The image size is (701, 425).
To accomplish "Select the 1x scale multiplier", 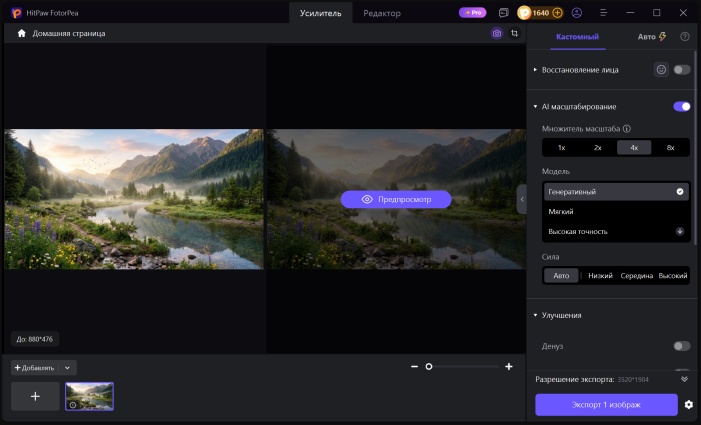I will pyautogui.click(x=562, y=147).
